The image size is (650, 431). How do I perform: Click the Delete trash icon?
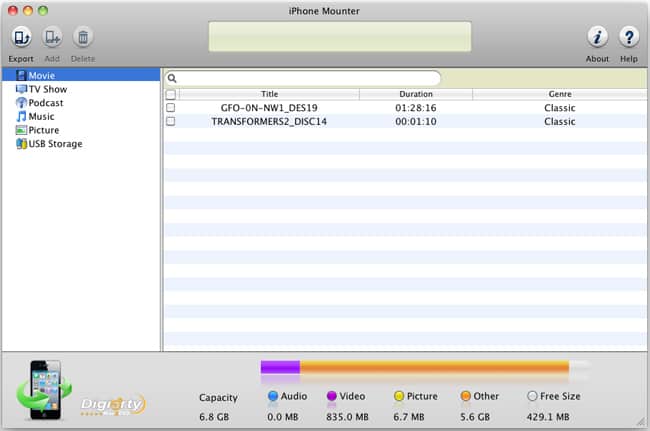pyautogui.click(x=83, y=37)
